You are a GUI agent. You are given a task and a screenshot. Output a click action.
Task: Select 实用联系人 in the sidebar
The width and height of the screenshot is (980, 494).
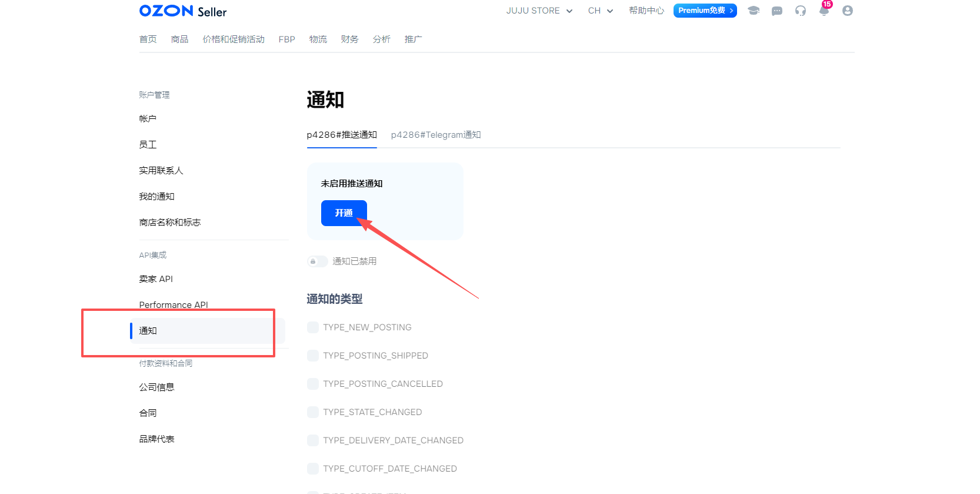(x=161, y=171)
